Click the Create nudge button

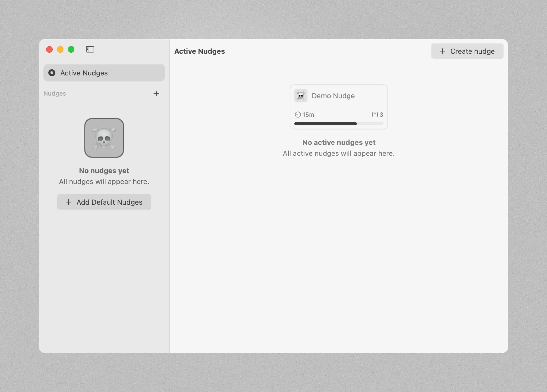pyautogui.click(x=467, y=51)
